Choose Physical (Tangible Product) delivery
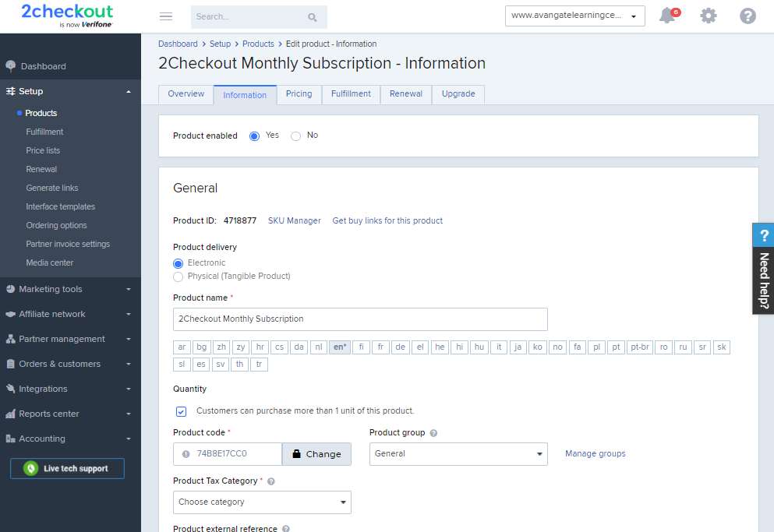This screenshot has width=774, height=532. 178,277
